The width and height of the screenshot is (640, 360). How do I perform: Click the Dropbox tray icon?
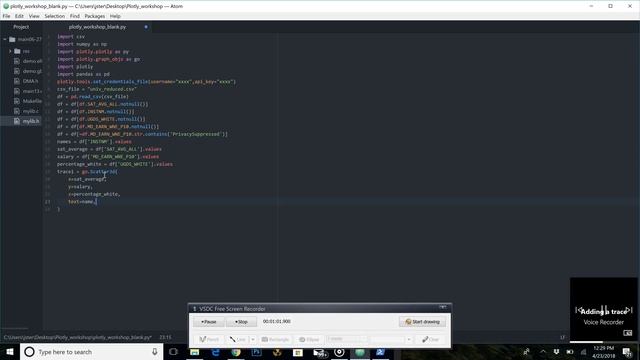(556, 352)
